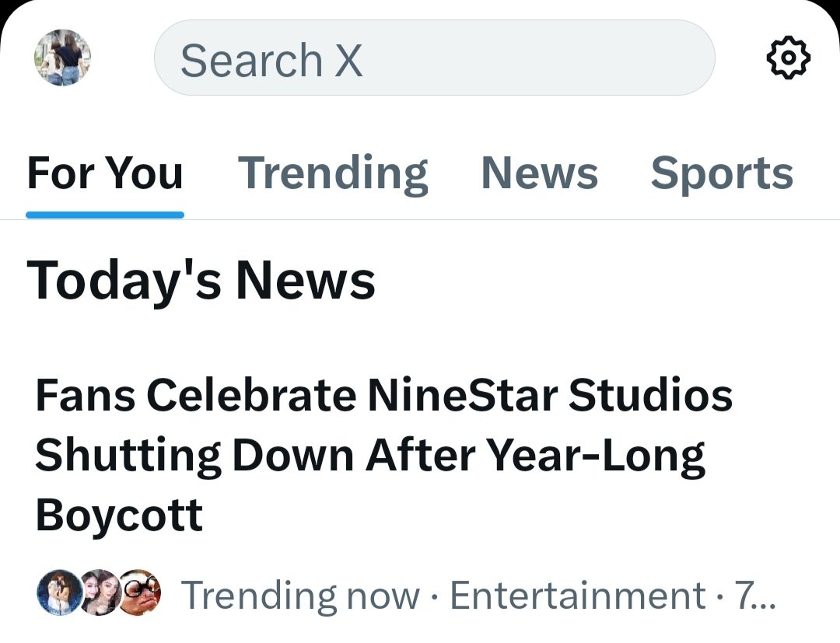Switch to the News tab
This screenshot has height=643, width=840.
[540, 173]
